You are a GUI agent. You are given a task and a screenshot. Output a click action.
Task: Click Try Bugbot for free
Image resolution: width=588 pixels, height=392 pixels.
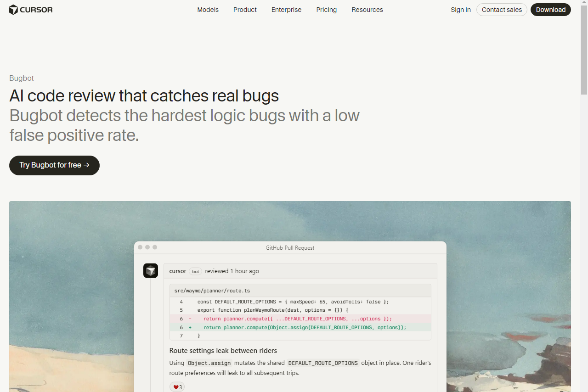coord(54,165)
